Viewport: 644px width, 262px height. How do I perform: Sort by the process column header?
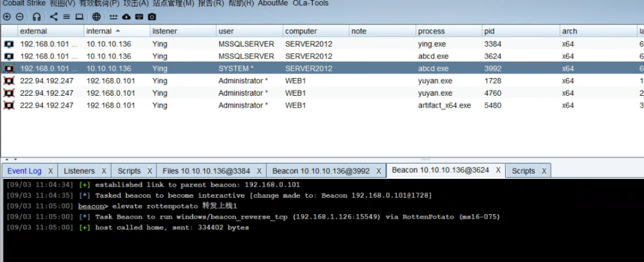pyautogui.click(x=449, y=31)
